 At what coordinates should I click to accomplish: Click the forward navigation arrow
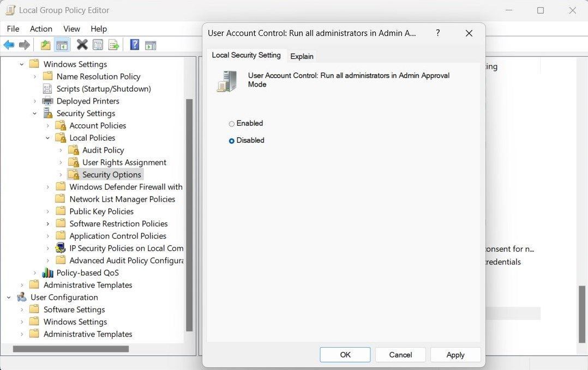25,44
